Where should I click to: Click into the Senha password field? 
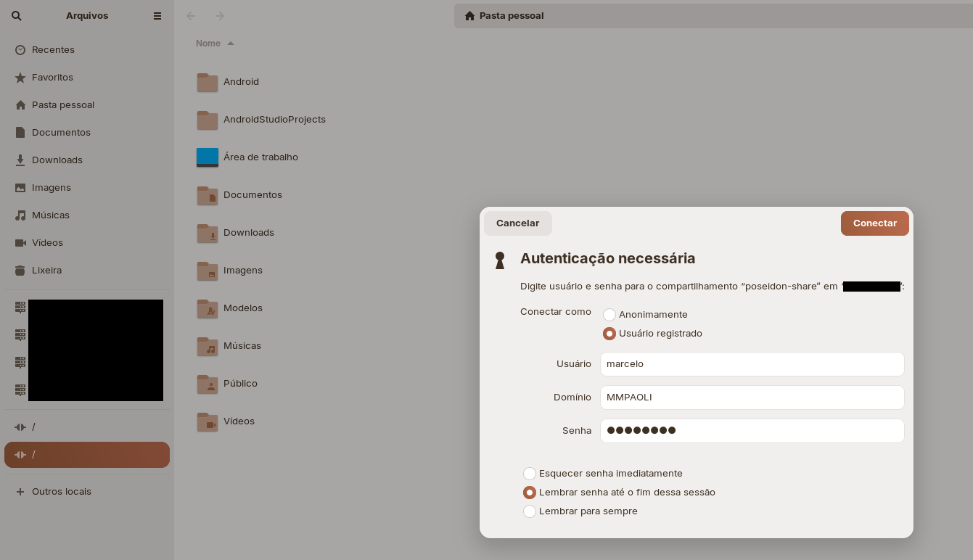[x=752, y=431]
